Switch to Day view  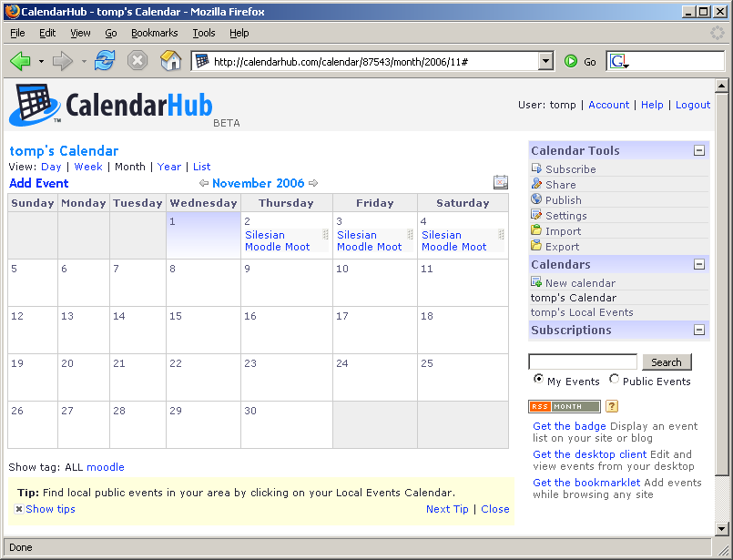(51, 167)
